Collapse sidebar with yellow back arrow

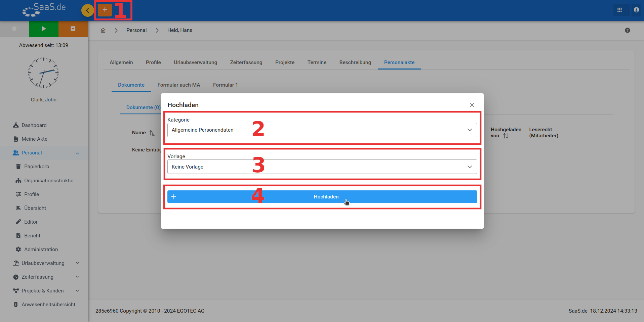click(x=87, y=10)
